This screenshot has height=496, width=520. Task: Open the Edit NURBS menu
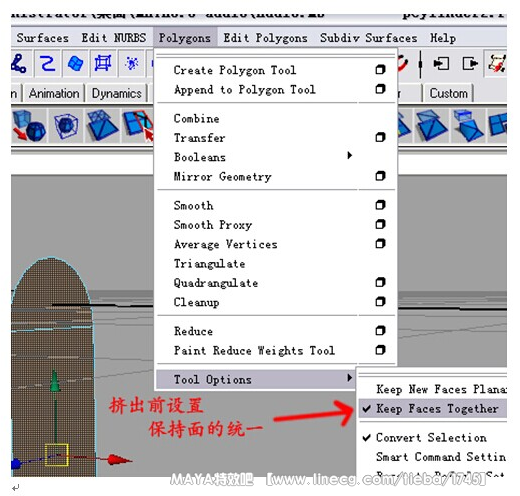(x=114, y=38)
